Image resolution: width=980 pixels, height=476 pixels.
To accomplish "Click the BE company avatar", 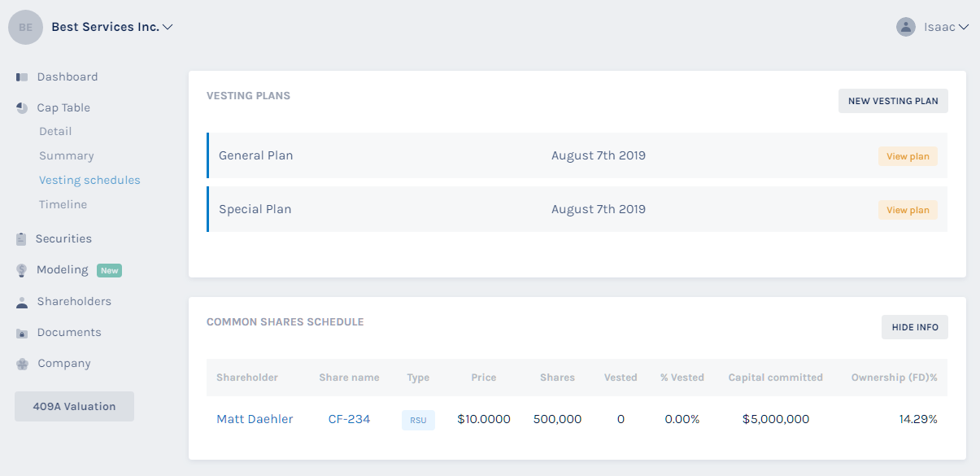I will [26, 27].
